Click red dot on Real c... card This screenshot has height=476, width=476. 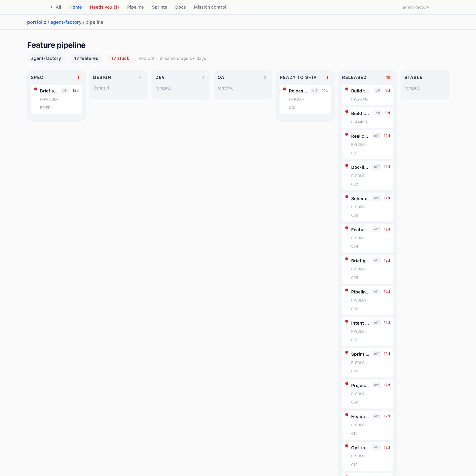click(x=347, y=134)
